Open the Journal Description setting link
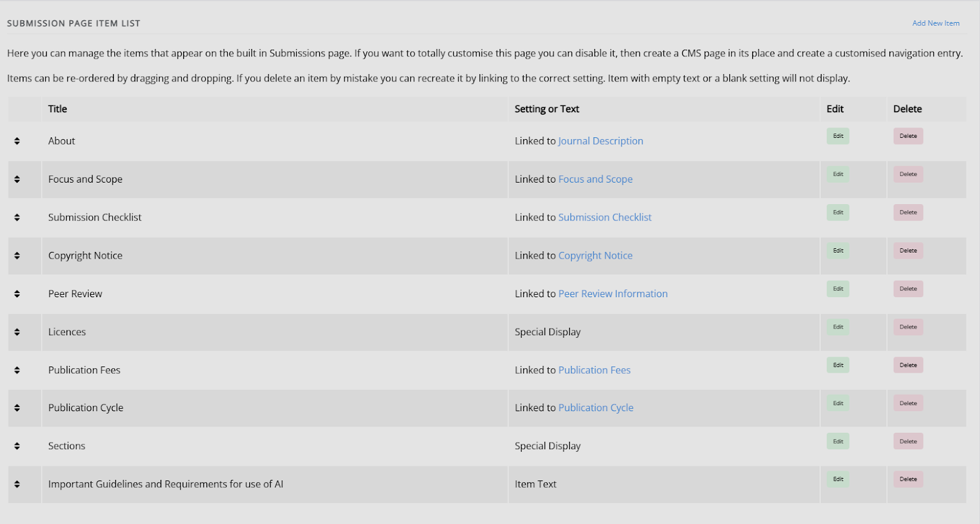 (600, 141)
